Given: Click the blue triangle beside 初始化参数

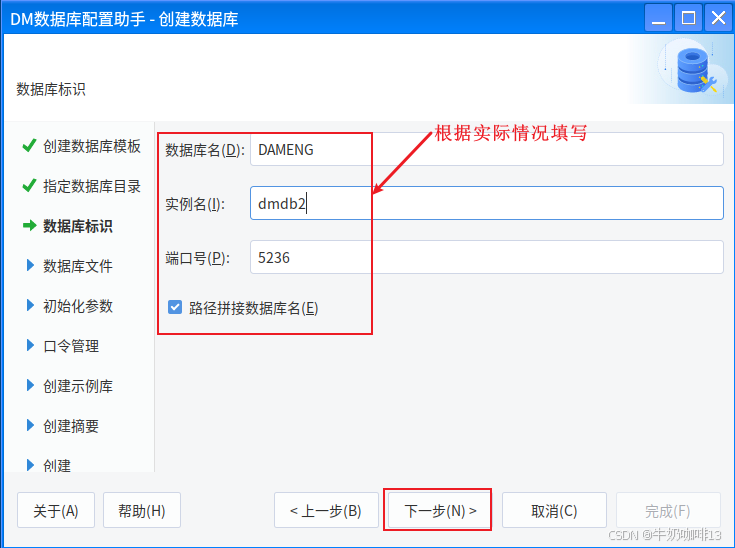Looking at the screenshot, I should click(x=30, y=305).
